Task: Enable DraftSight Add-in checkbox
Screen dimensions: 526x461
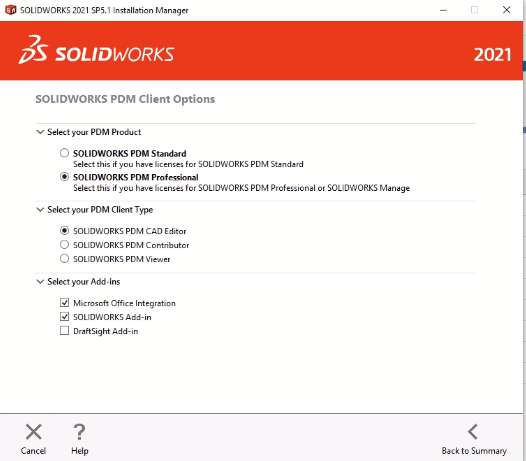Action: pyautogui.click(x=64, y=331)
